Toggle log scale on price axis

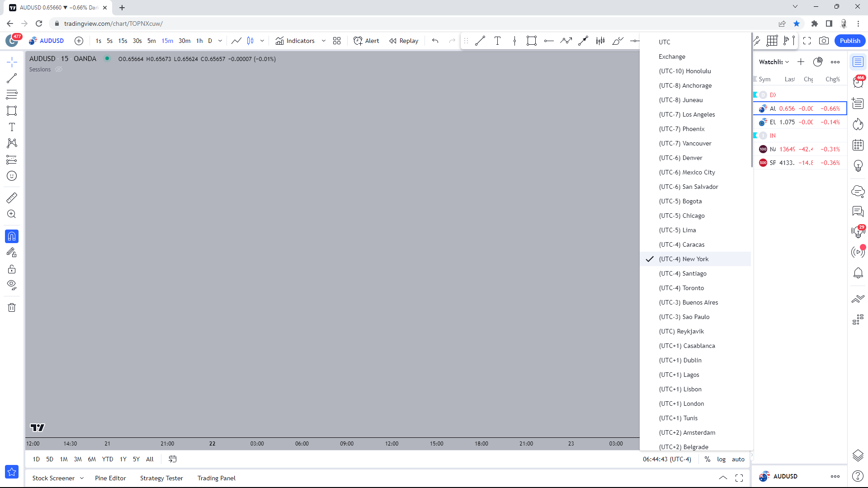(721, 459)
